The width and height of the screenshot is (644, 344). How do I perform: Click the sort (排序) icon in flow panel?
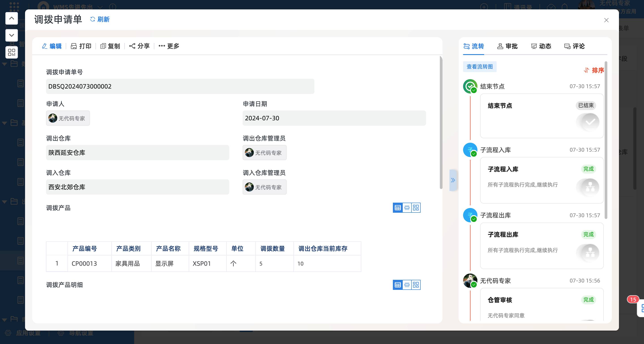586,70
